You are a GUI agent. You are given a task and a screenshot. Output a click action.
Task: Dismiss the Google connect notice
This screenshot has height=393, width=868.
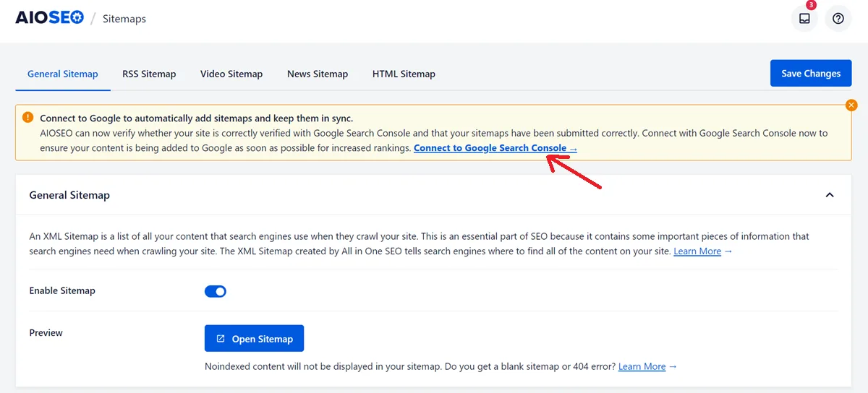click(x=851, y=105)
